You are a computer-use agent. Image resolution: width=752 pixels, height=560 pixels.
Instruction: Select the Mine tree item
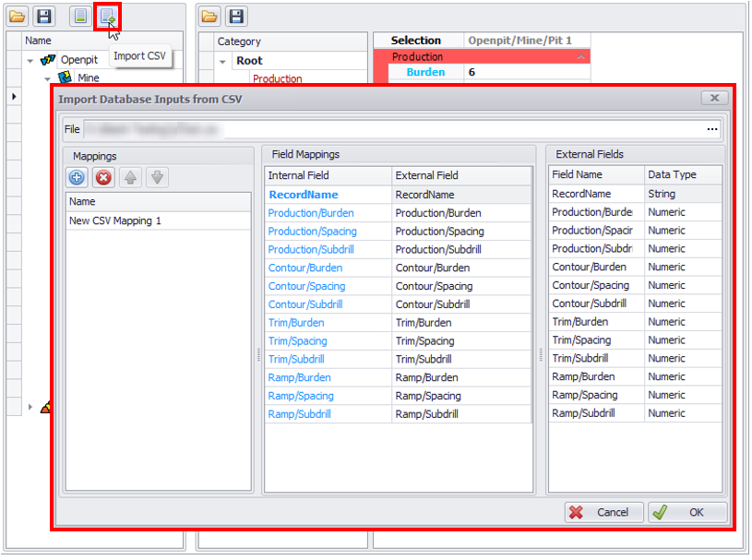point(88,78)
